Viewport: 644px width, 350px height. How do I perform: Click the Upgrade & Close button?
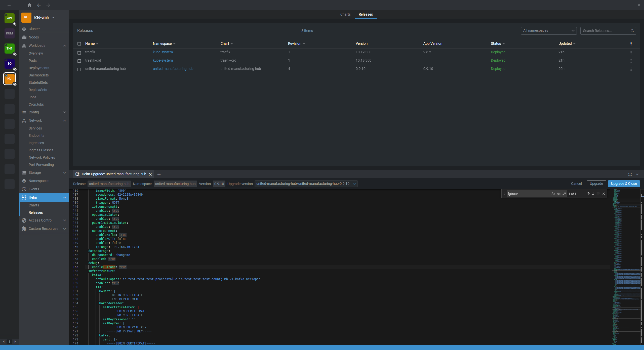624,184
